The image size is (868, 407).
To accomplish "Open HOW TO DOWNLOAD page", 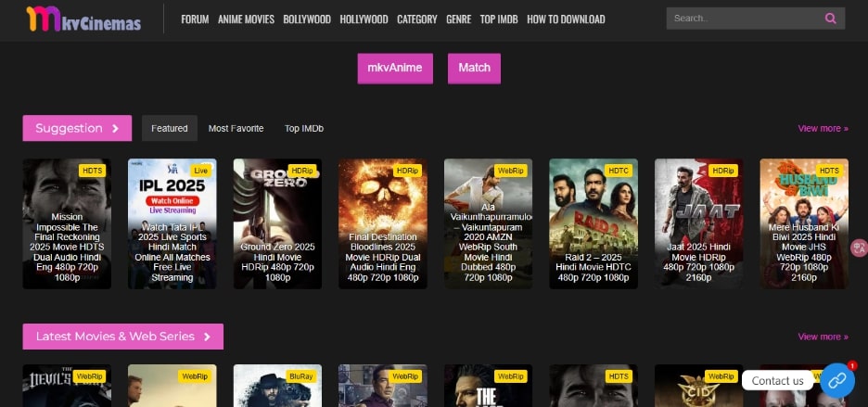I will tap(566, 19).
